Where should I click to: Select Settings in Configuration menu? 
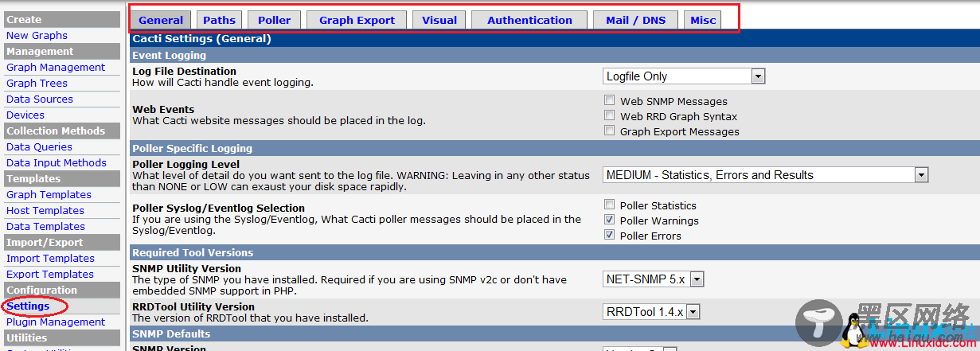tap(28, 306)
